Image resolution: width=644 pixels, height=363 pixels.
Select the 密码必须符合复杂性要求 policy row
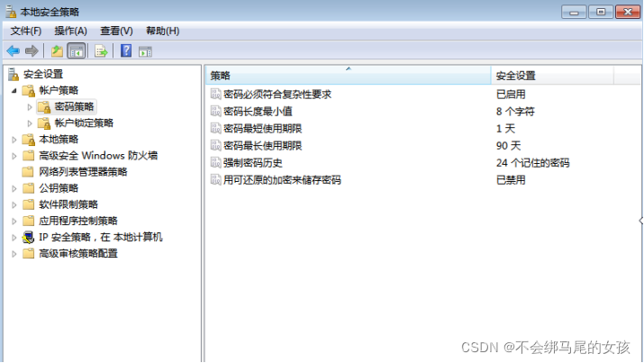click(423, 94)
